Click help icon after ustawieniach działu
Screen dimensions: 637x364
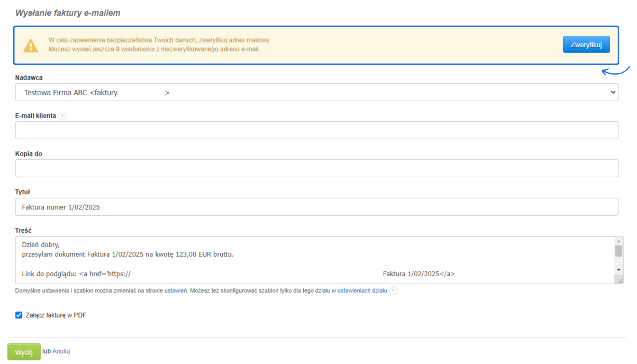[x=393, y=291]
